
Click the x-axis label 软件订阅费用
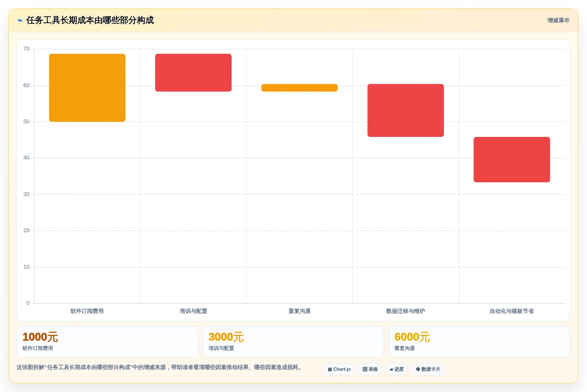(x=87, y=311)
